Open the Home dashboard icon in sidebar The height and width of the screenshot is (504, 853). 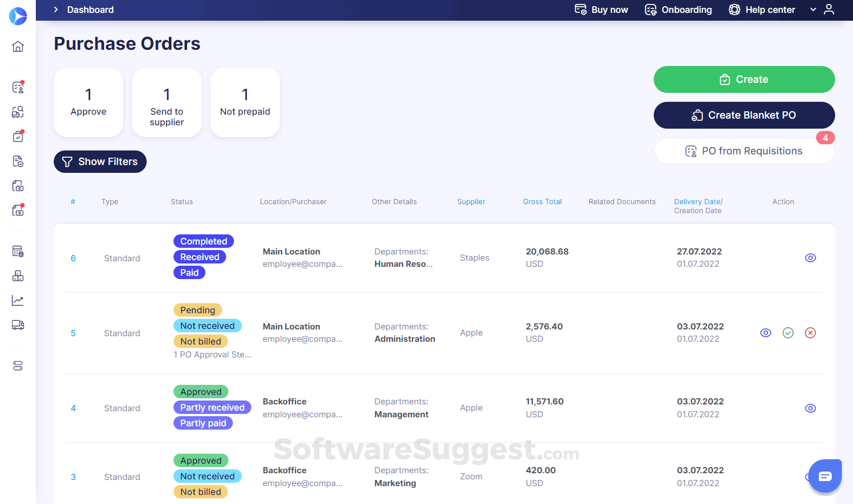coord(17,46)
